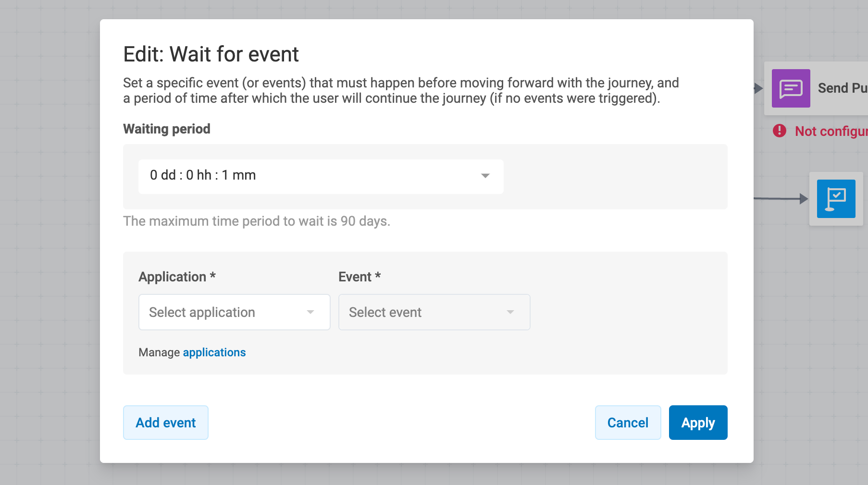This screenshot has height=485, width=868.
Task: Click the Edit: Wait for event title
Action: [211, 54]
